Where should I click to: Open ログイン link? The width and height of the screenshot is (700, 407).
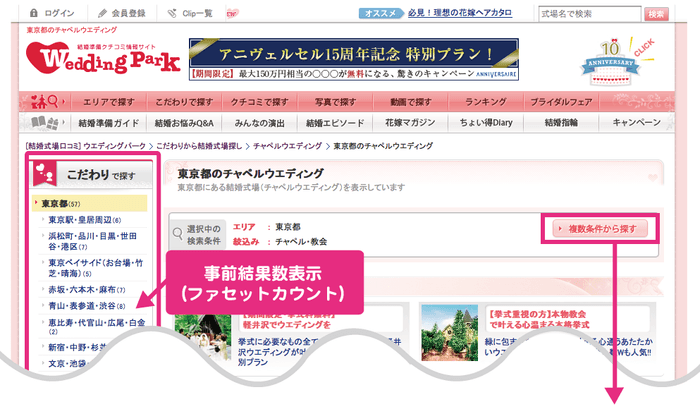pos(59,13)
